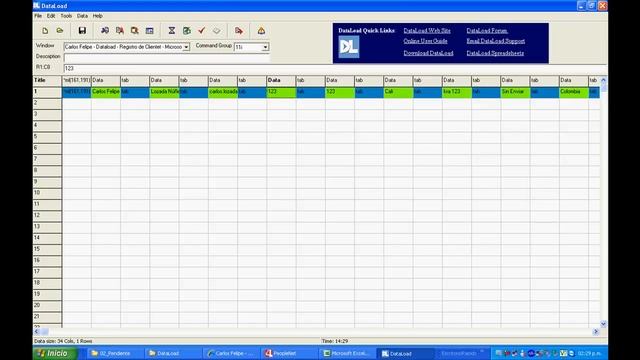Click the yellow warning triangle icon
Screen dimensions: 640x360
(261, 31)
